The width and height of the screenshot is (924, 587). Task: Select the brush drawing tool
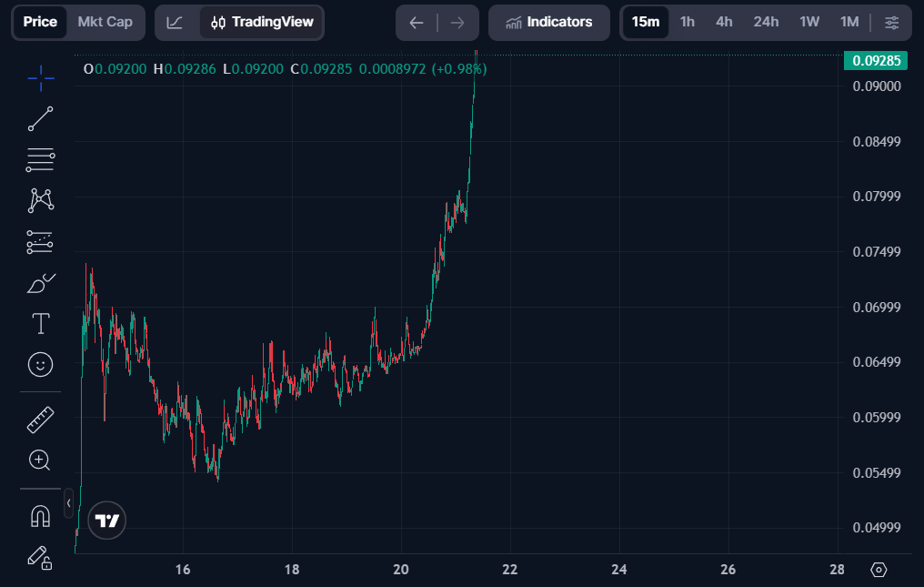coord(41,283)
